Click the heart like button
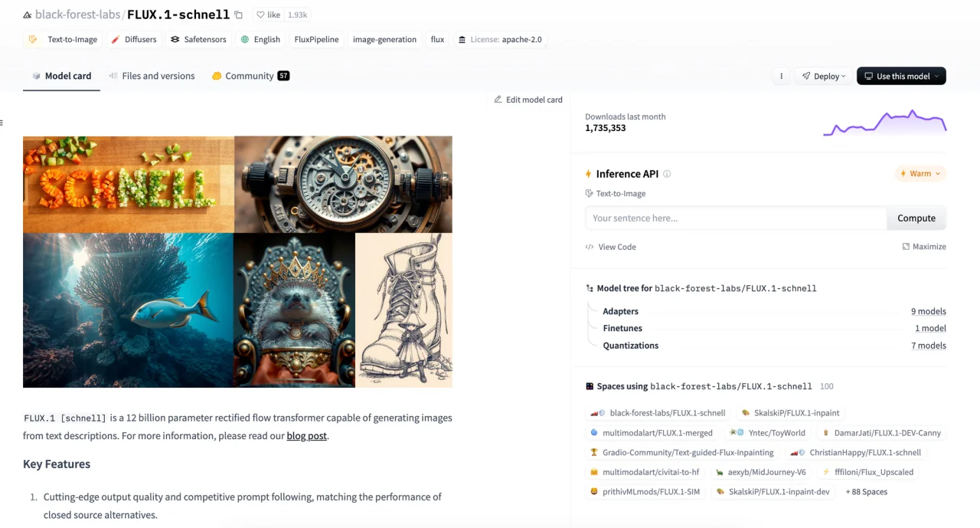 tap(268, 15)
